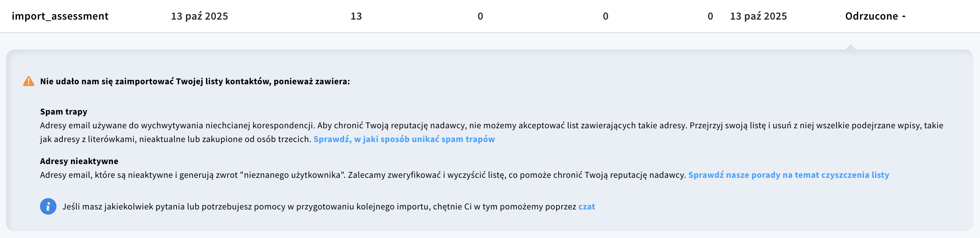Image resolution: width=980 pixels, height=238 pixels.
Task: Click the date right after import_assessment
Action: [199, 17]
